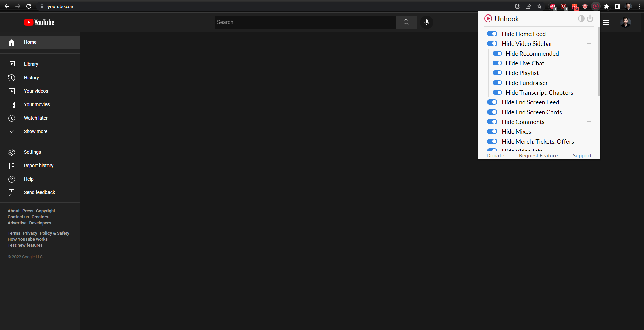This screenshot has width=644, height=330.
Task: Click the share page icon in the address bar
Action: (x=528, y=6)
